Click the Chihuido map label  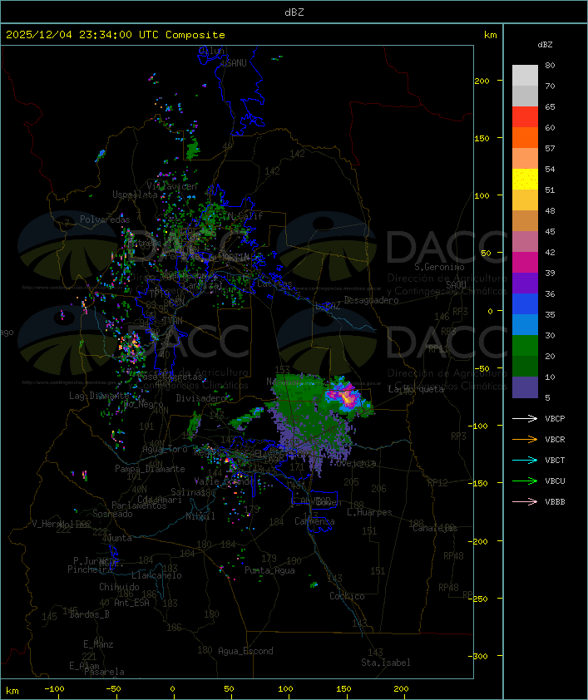[x=119, y=587]
